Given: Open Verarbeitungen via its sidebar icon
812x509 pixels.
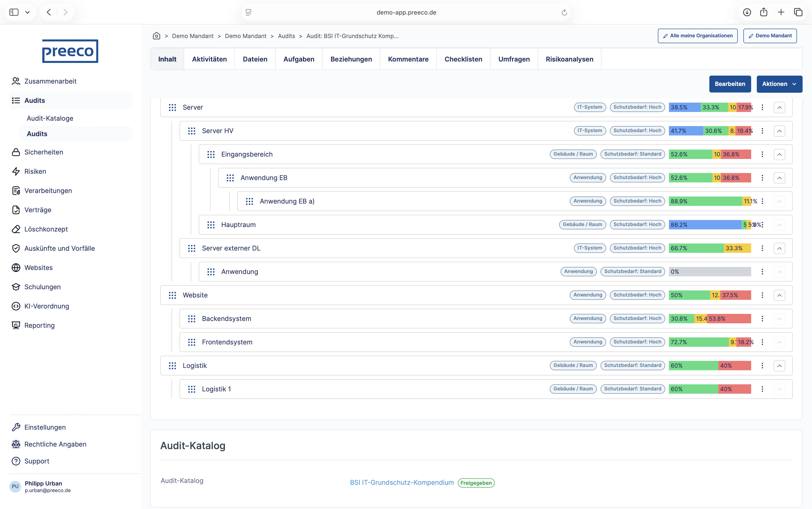Looking at the screenshot, I should click(16, 190).
